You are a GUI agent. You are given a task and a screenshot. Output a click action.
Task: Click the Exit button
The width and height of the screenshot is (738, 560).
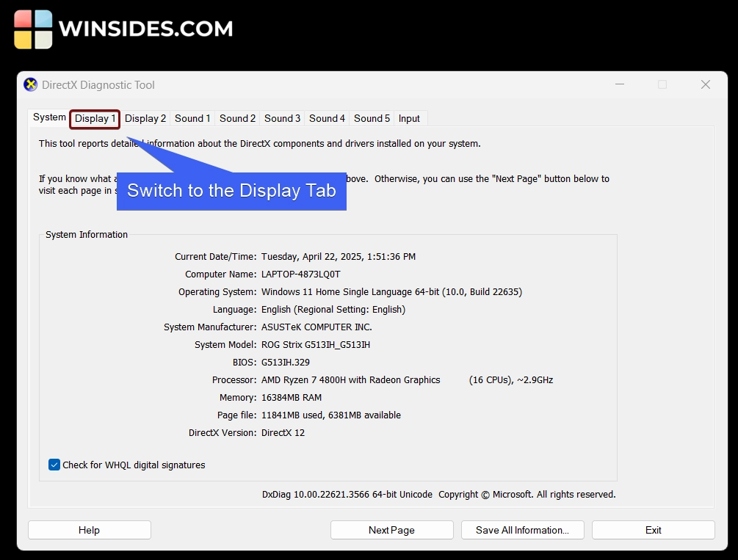point(654,530)
